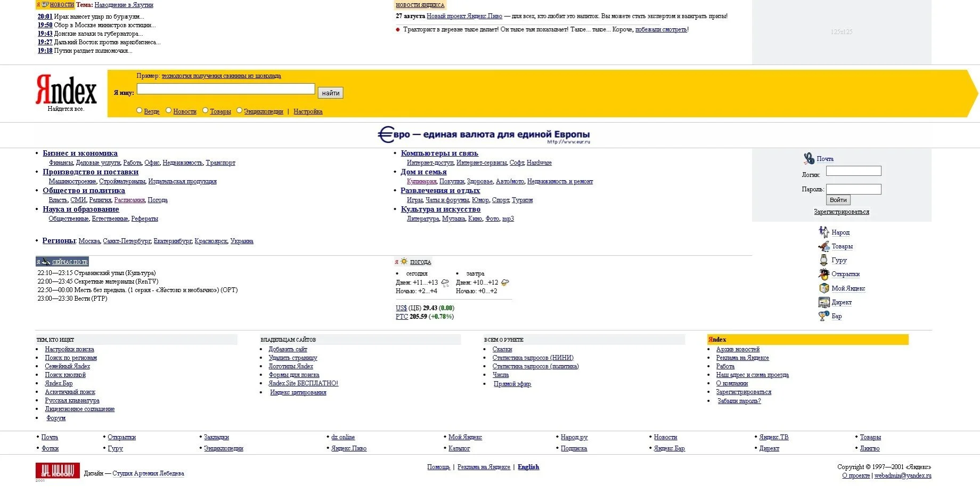Open the 20:01 news item timestamp

[45, 17]
